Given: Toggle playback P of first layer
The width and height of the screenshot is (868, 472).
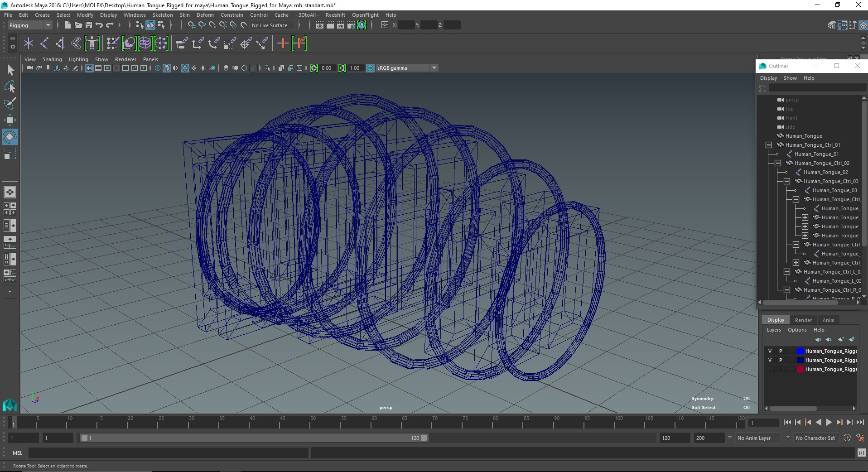Looking at the screenshot, I should [x=781, y=351].
